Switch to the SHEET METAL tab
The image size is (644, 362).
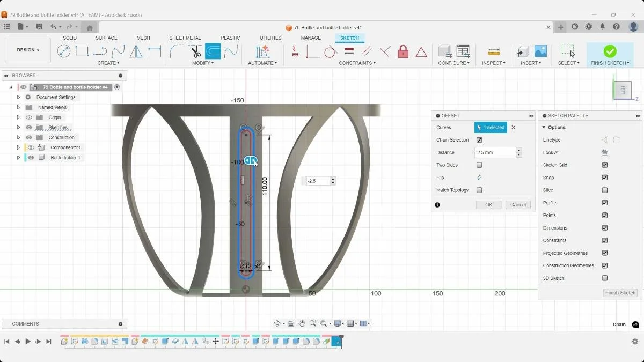[185, 38]
